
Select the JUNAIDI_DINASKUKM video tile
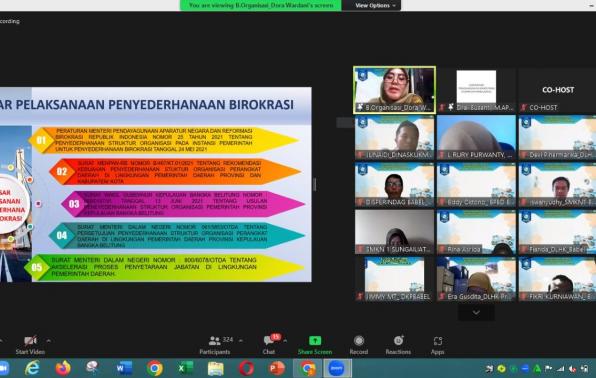click(x=395, y=137)
